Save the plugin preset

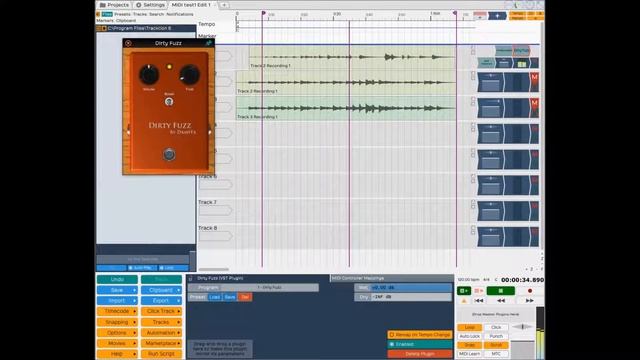(230, 297)
